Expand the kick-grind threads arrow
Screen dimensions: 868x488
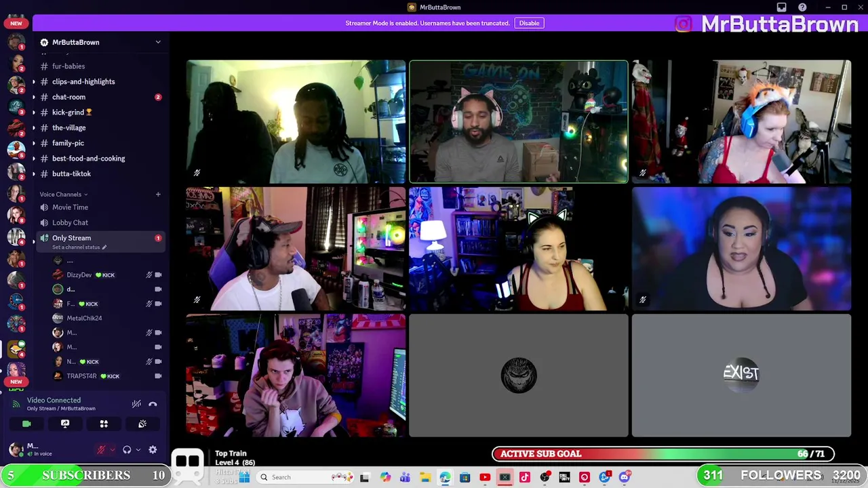point(34,113)
